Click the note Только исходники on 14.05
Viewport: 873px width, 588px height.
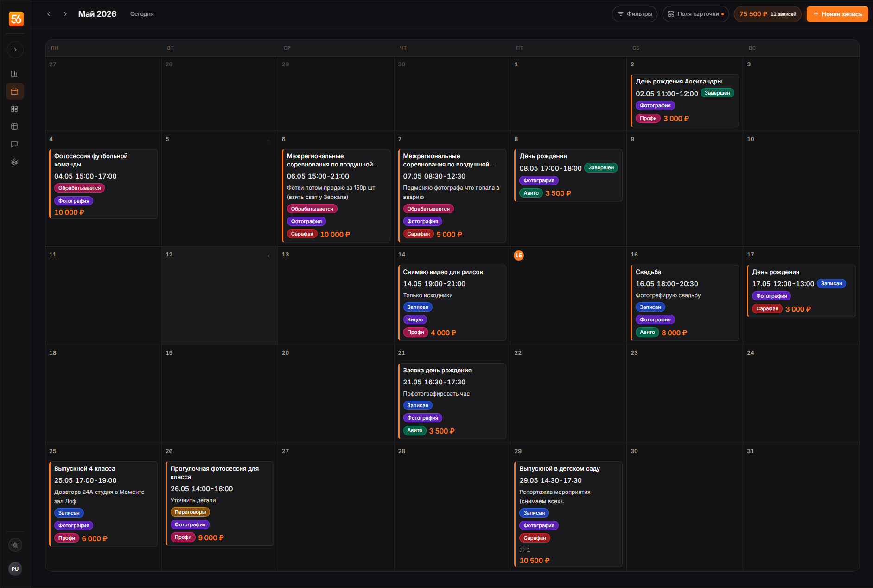click(428, 295)
